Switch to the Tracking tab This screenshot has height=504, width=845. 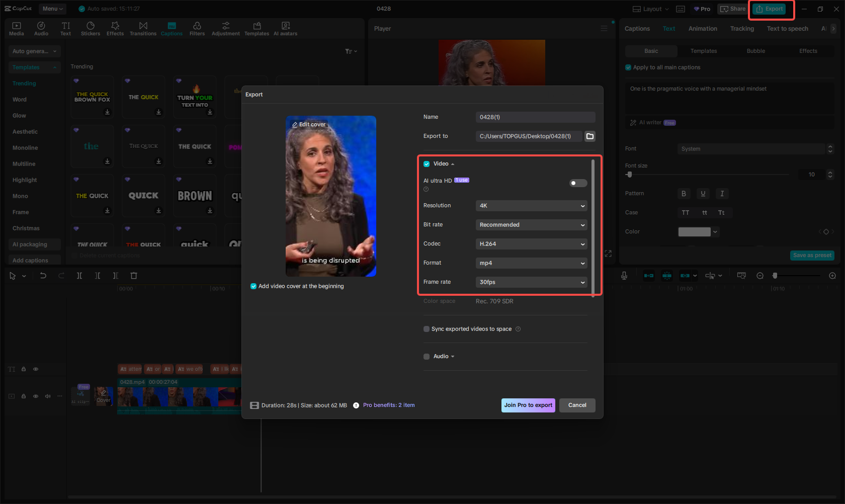point(742,29)
